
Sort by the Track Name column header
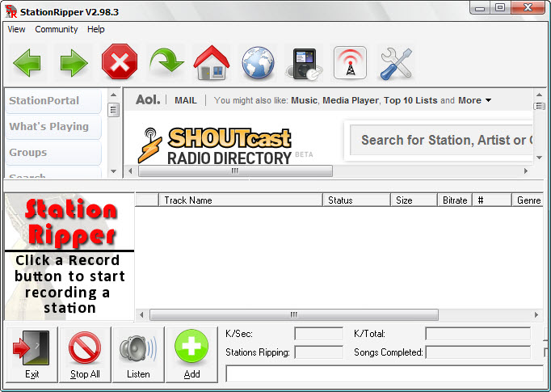click(x=241, y=200)
